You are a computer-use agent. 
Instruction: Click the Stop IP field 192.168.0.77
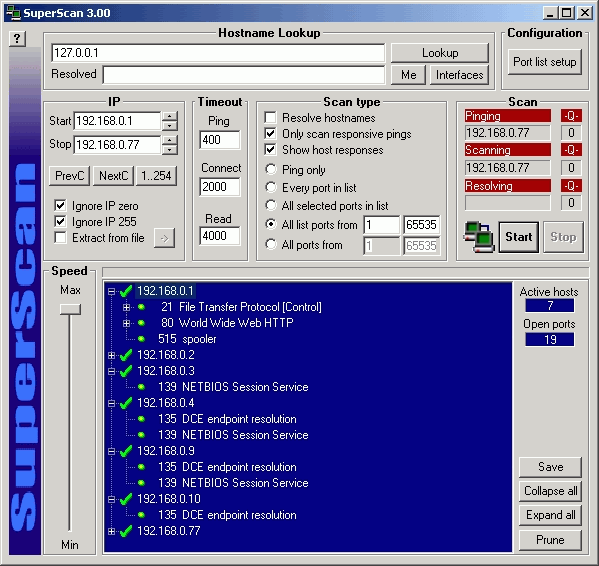click(117, 145)
